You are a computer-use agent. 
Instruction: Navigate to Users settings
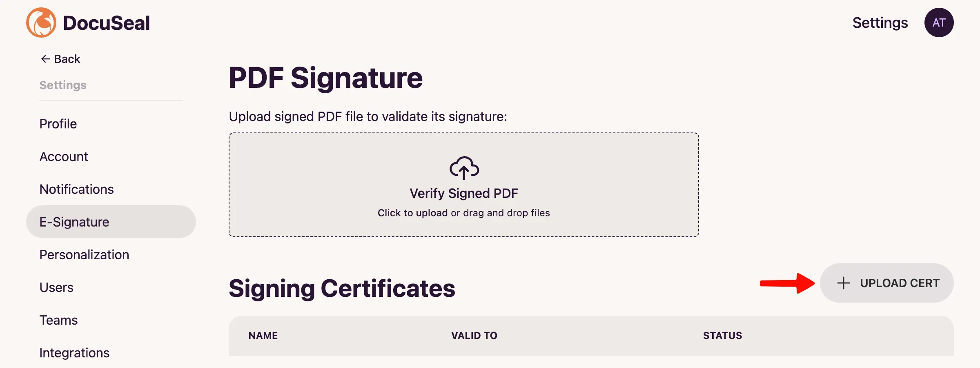point(56,287)
